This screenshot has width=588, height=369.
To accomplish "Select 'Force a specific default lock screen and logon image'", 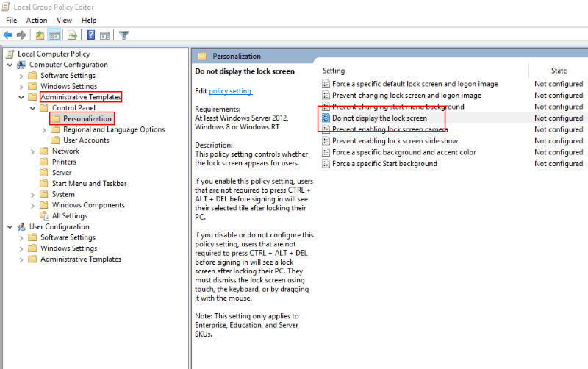I will pos(415,84).
